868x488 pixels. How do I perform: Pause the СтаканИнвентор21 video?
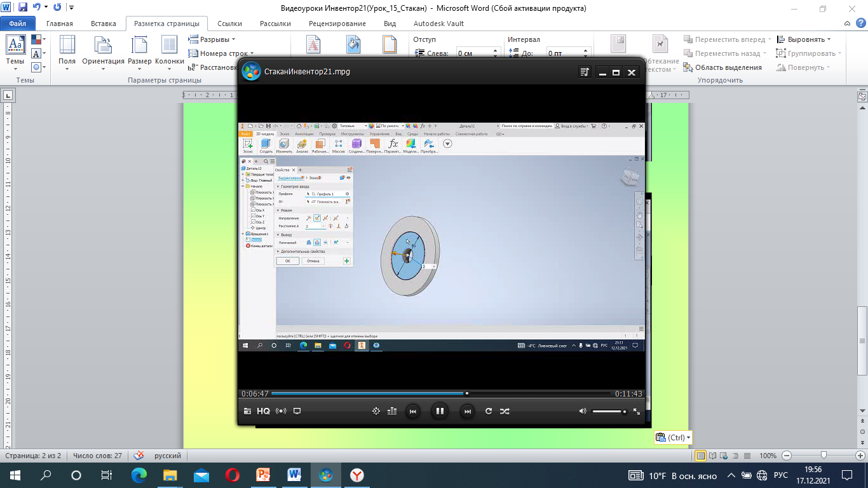tap(439, 411)
